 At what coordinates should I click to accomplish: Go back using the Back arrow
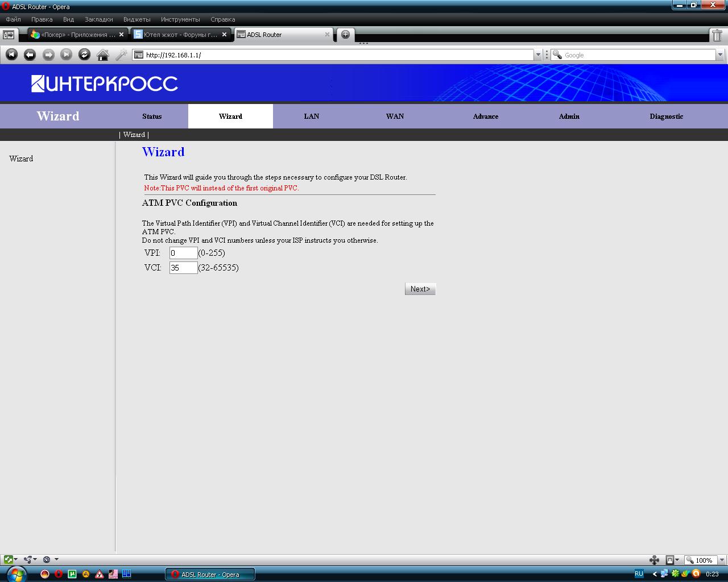pyautogui.click(x=30, y=55)
